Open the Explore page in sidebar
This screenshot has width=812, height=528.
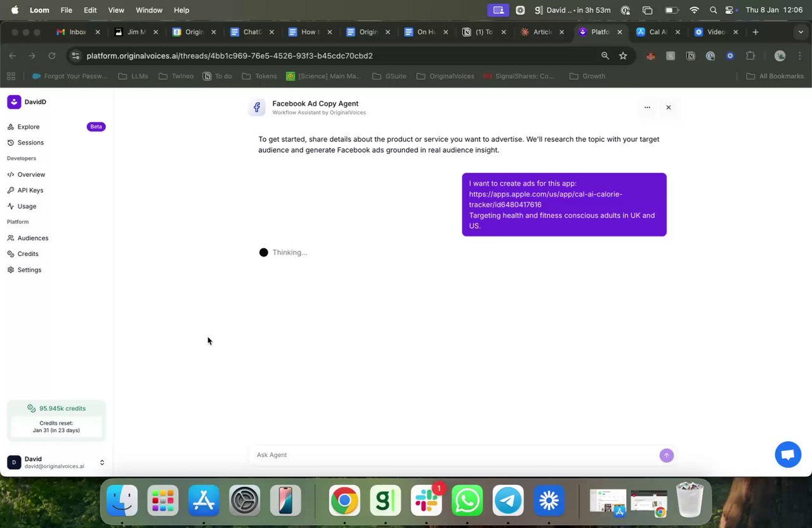[29, 127]
